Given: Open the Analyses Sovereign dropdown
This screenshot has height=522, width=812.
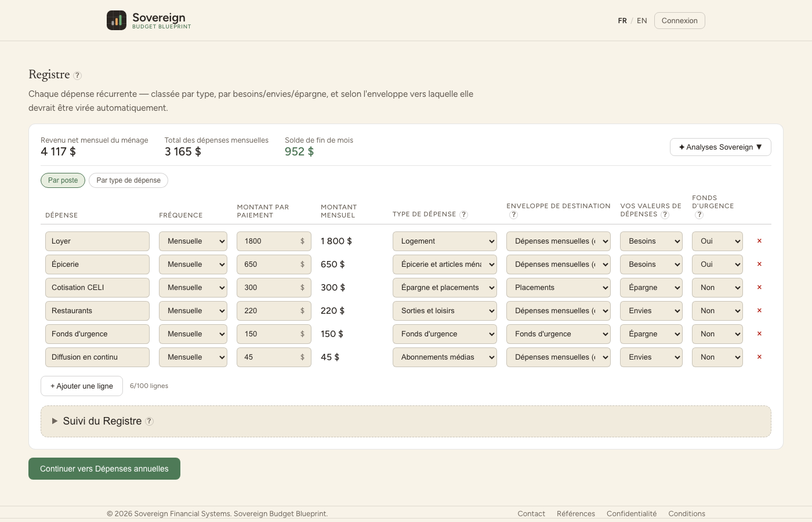Looking at the screenshot, I should 720,147.
